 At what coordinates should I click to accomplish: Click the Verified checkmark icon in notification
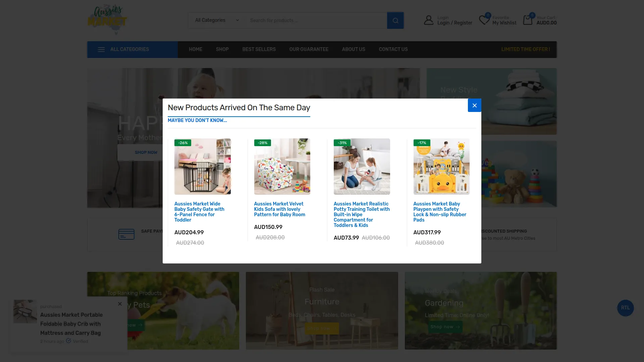coord(68,341)
